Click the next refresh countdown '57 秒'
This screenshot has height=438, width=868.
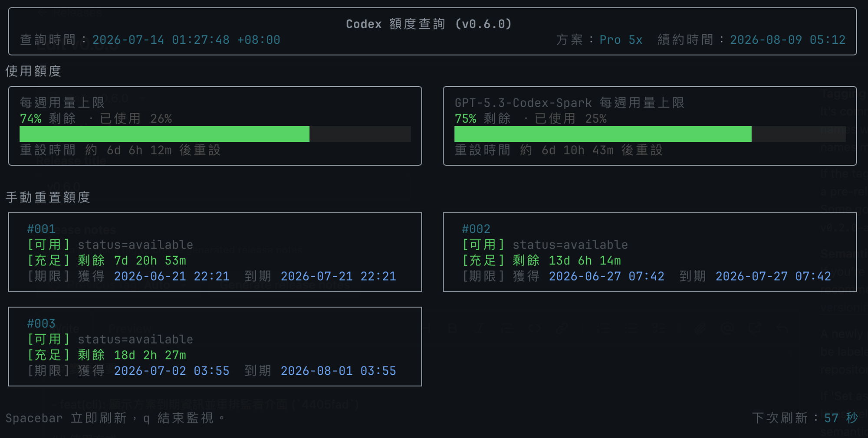[x=841, y=418]
